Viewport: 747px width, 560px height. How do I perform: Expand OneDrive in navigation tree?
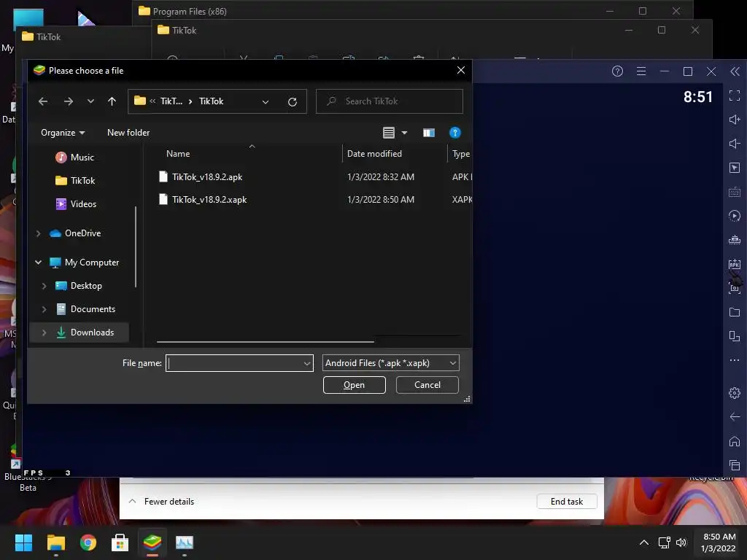click(39, 233)
